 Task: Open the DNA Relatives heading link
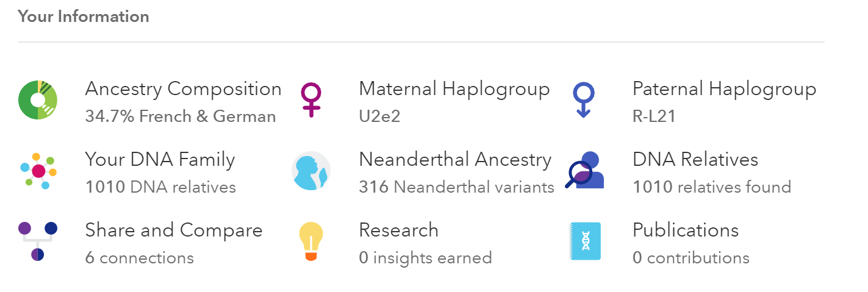(695, 160)
